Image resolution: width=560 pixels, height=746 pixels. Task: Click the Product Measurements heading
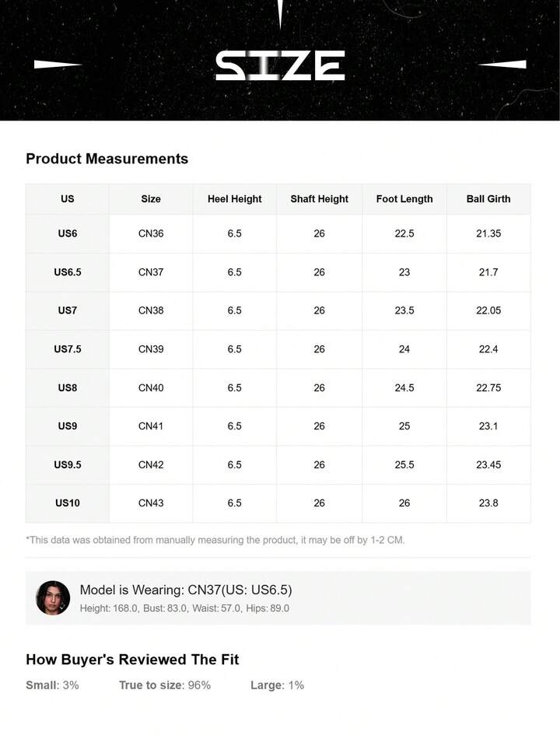point(107,159)
